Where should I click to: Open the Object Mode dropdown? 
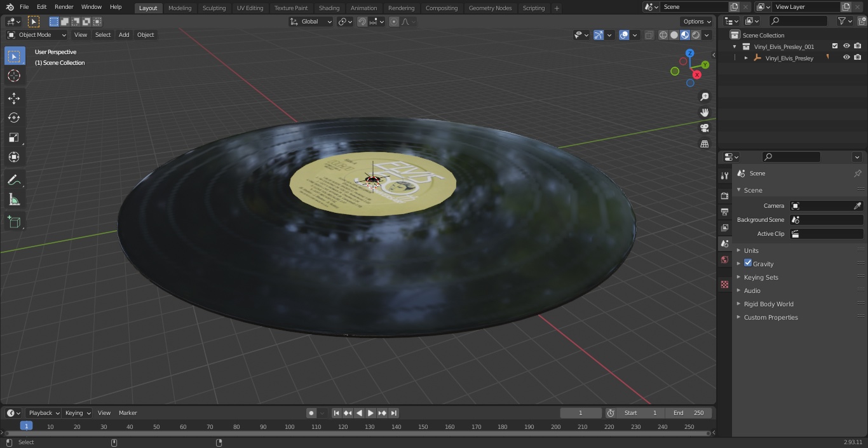37,35
